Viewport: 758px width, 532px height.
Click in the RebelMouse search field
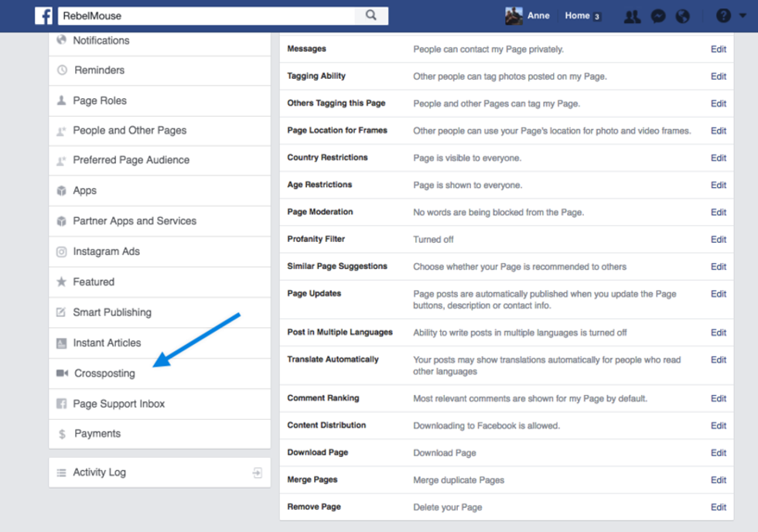pos(205,15)
